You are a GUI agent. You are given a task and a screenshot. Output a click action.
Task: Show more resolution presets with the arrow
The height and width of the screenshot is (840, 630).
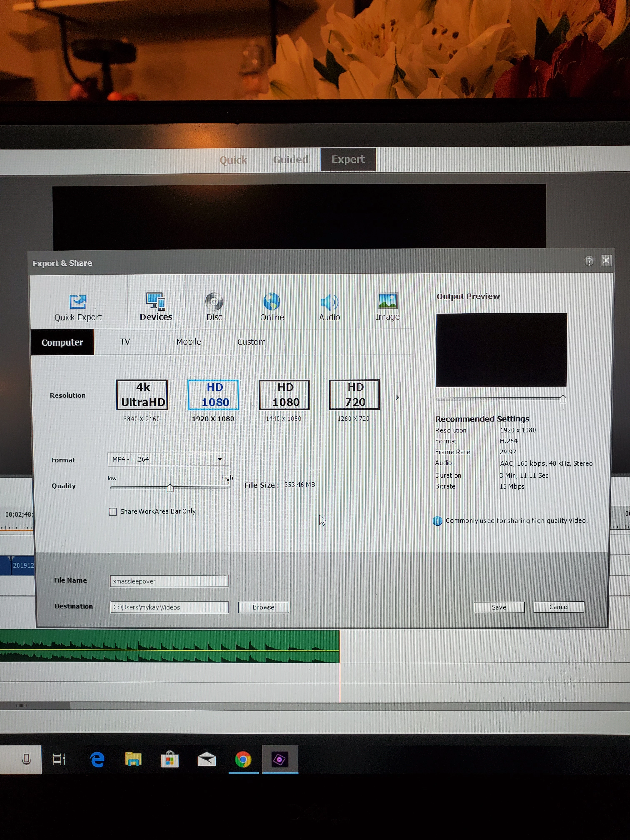pyautogui.click(x=397, y=397)
